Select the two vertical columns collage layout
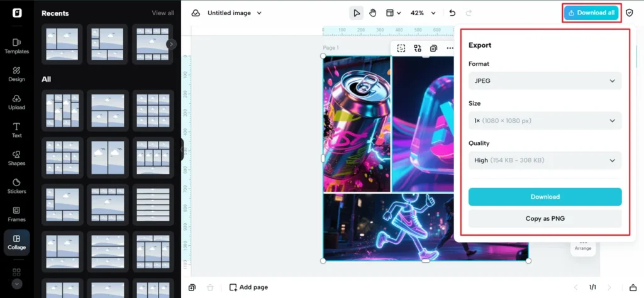644x298 pixels. (108, 158)
